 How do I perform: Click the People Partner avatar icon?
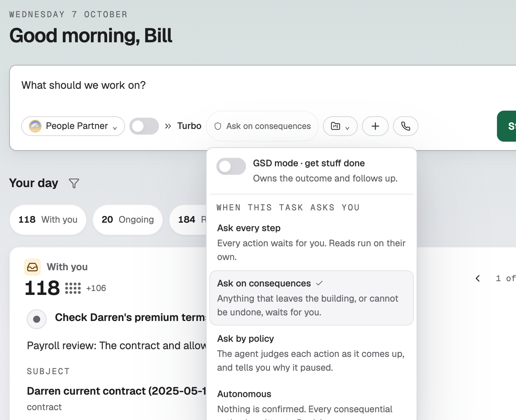point(35,126)
